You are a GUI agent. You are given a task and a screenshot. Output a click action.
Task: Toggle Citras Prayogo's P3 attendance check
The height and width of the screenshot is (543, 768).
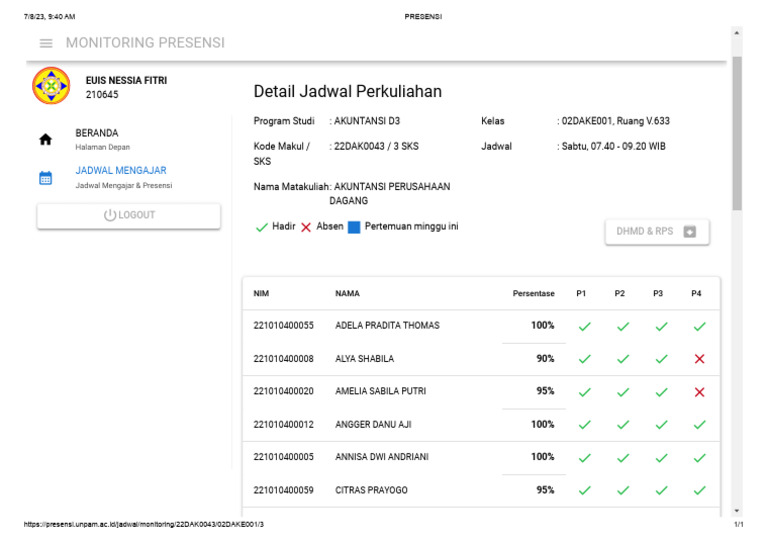(661, 491)
